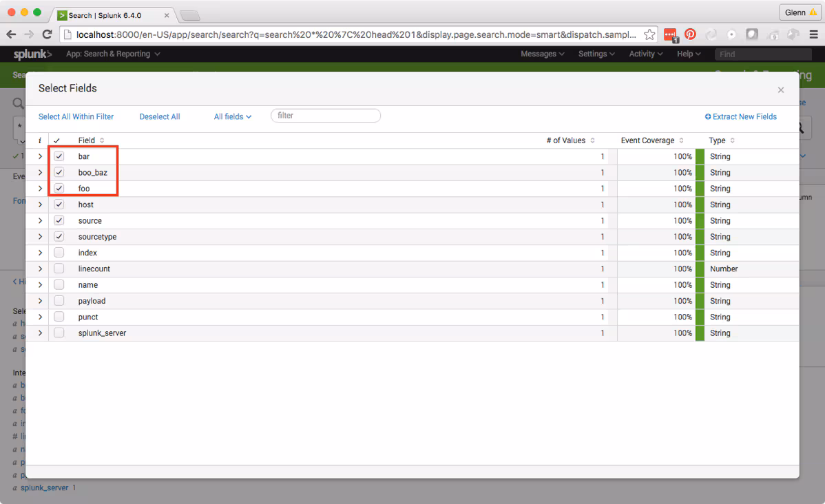The height and width of the screenshot is (504, 825).
Task: Click the fields filter text box
Action: 326,116
